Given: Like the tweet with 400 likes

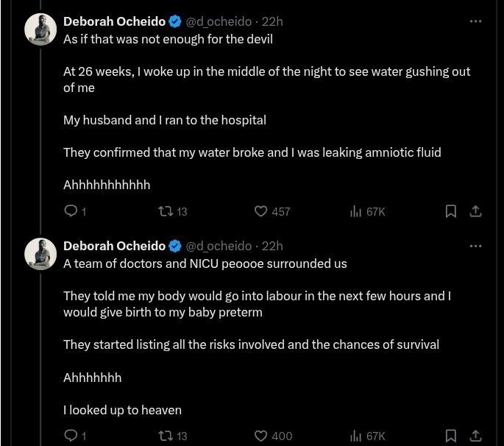Looking at the screenshot, I should click(260, 436).
